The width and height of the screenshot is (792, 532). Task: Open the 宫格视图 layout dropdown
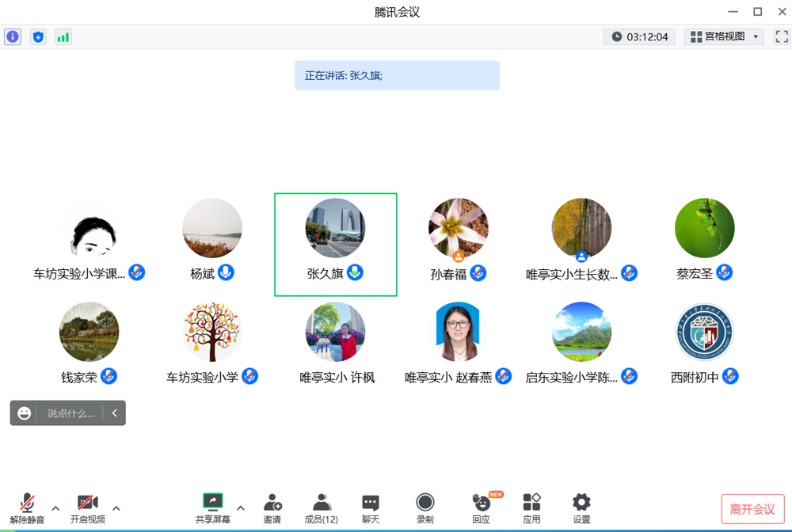click(x=725, y=37)
